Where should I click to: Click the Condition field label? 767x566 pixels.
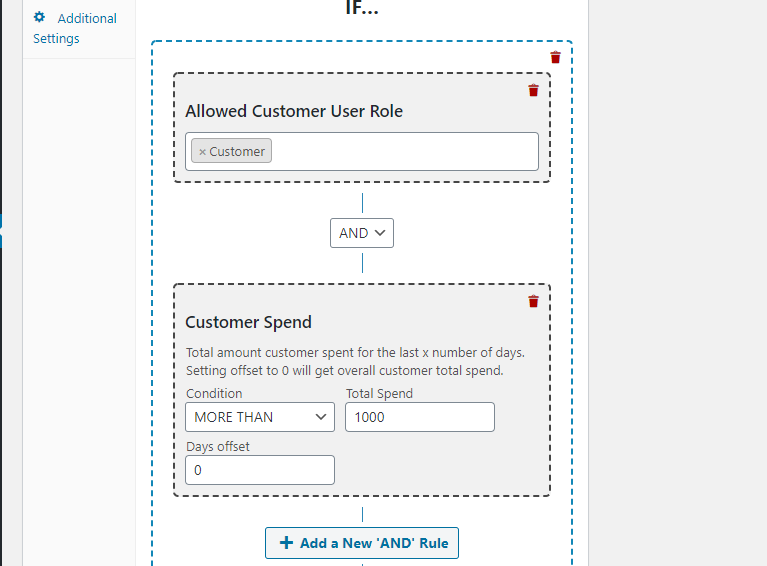[213, 393]
